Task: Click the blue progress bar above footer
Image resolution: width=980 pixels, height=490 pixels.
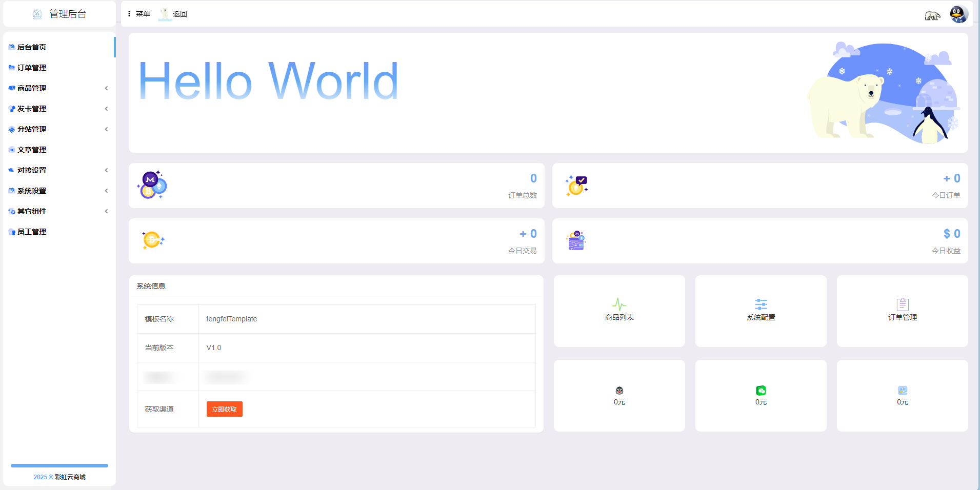Action: click(x=59, y=465)
